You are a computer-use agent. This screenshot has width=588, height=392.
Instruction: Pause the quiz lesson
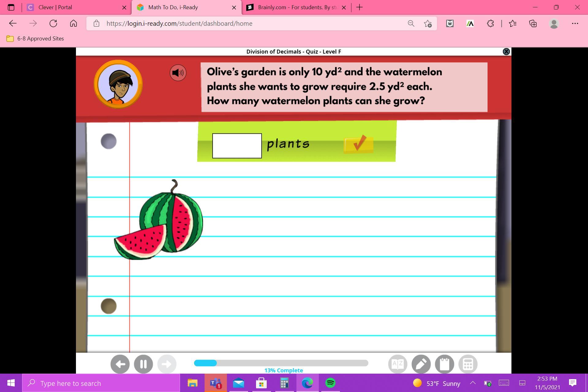coord(143,364)
